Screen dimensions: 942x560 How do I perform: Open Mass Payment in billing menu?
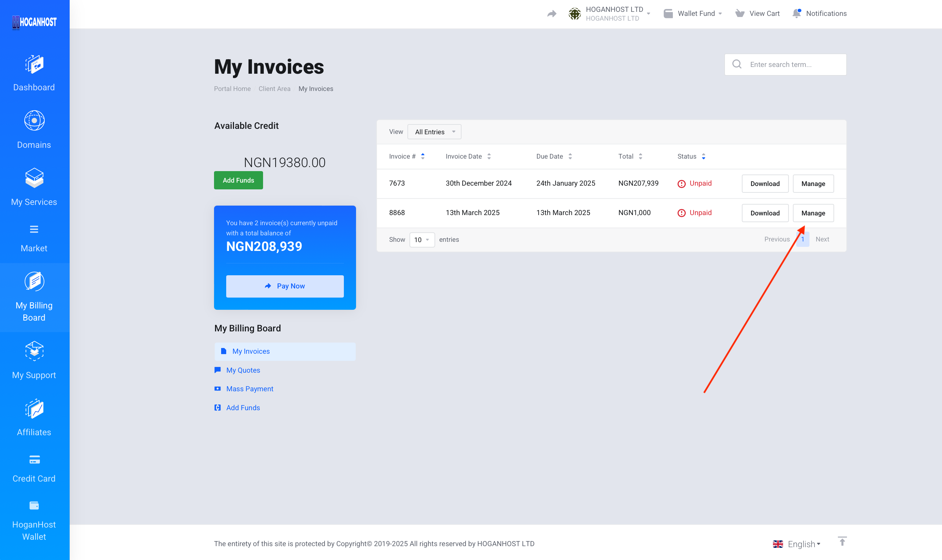250,389
